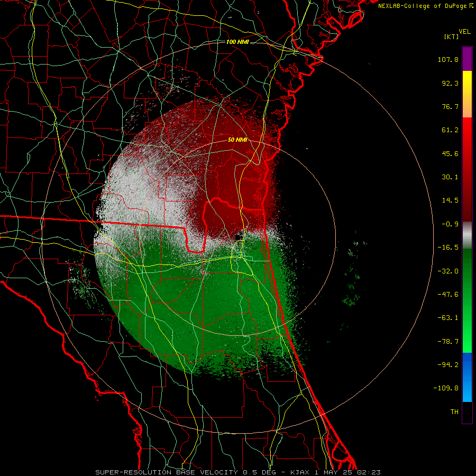Click the -63.1 legend value

tap(448, 318)
